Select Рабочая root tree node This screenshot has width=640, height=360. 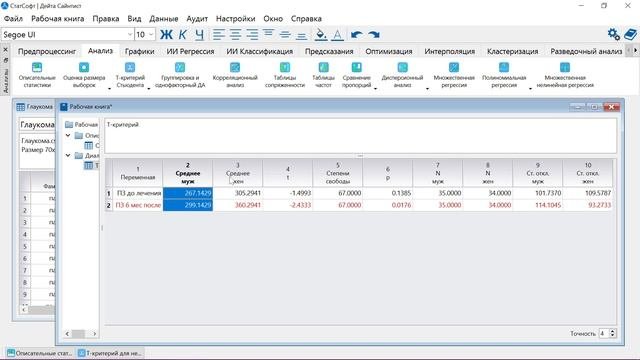[82, 124]
